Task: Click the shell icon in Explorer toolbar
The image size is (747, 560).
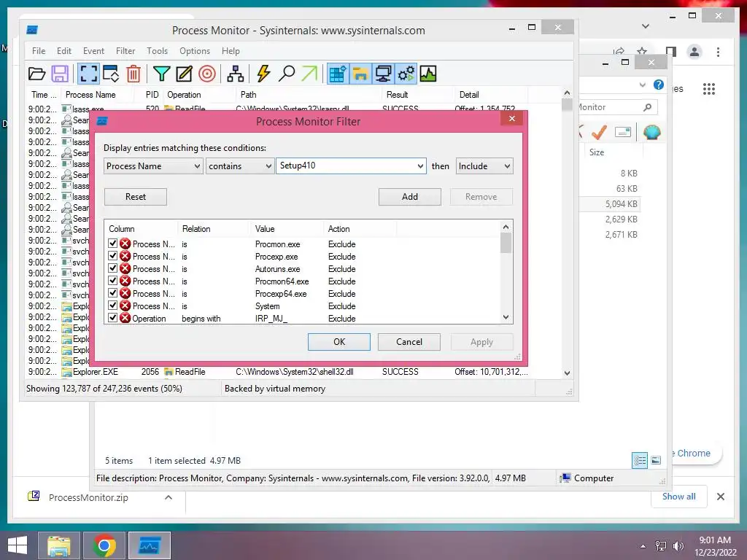Action: click(651, 132)
